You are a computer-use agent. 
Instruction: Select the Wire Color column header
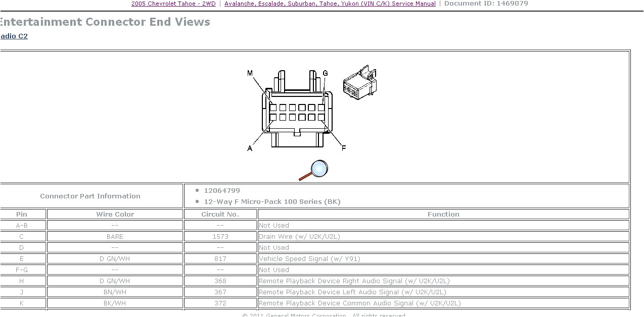(x=115, y=214)
